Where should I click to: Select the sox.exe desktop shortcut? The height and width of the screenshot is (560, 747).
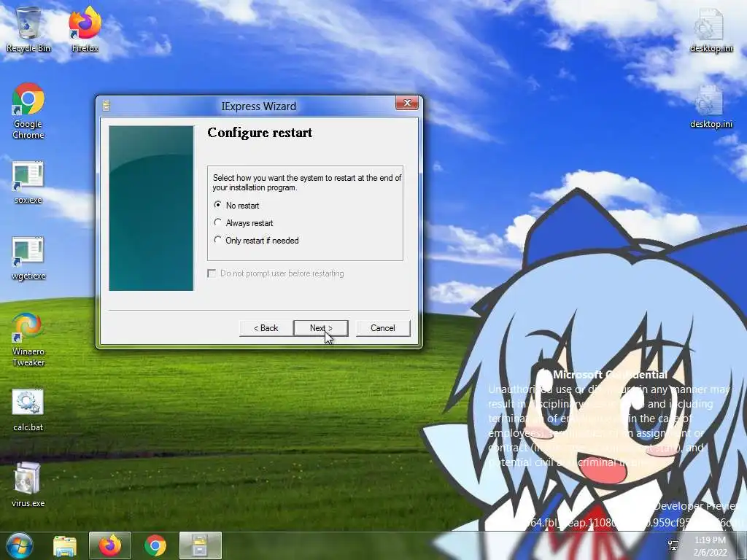tap(28, 183)
